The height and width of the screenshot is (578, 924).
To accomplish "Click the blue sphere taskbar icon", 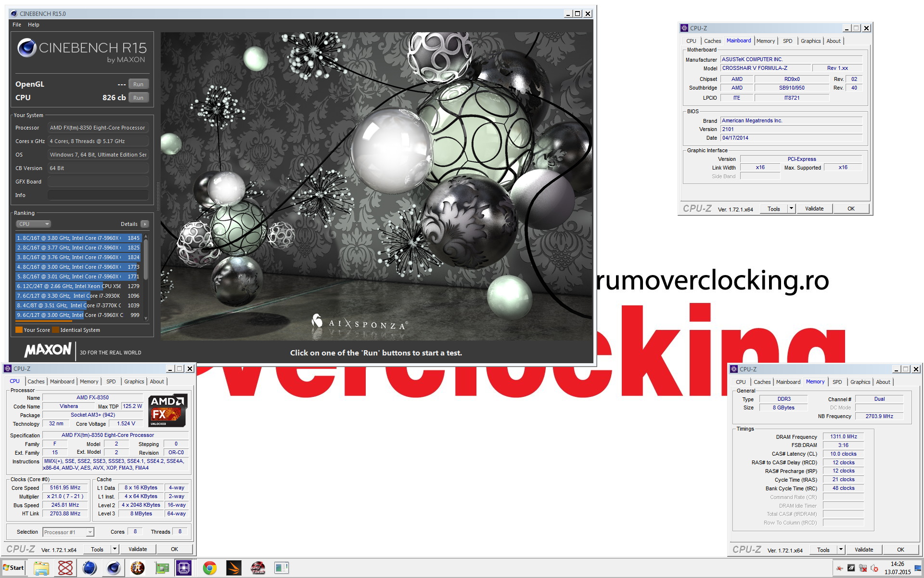I will 90,568.
